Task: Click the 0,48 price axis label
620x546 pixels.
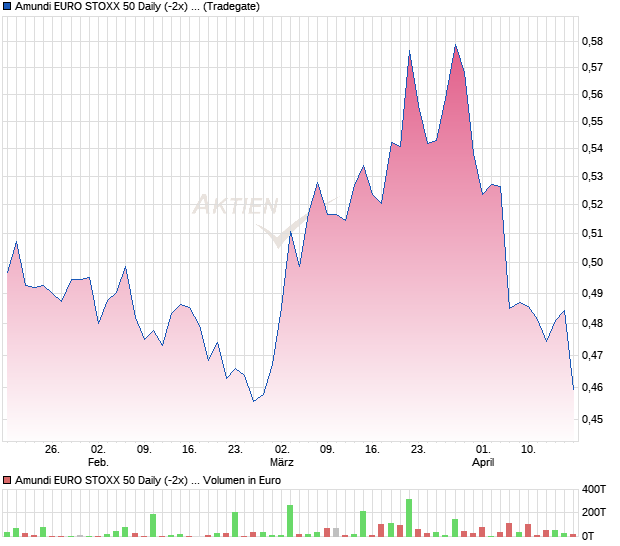Action: (x=592, y=323)
